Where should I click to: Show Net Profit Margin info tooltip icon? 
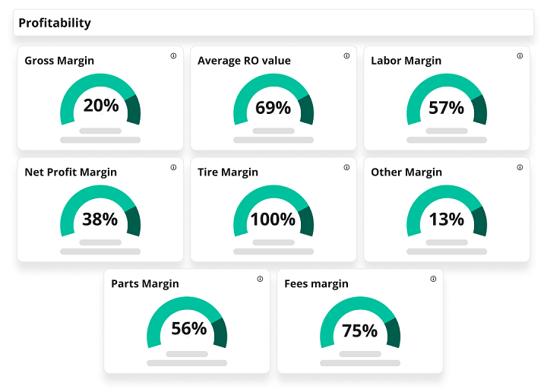click(x=173, y=167)
